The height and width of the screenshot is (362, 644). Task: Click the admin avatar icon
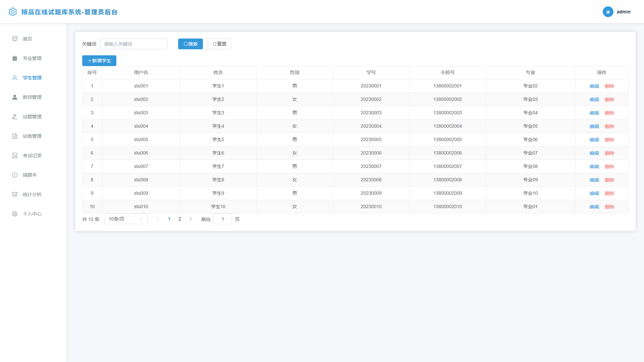pyautogui.click(x=608, y=12)
